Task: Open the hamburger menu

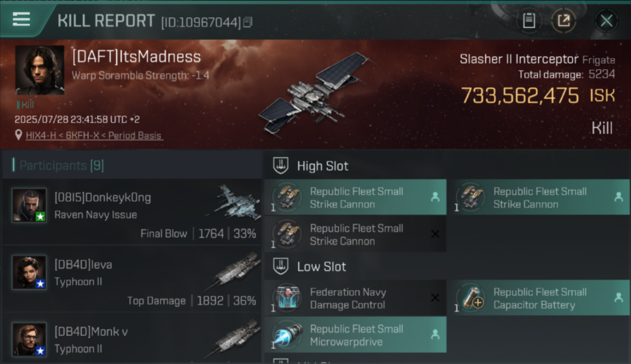Action: pyautogui.click(x=21, y=20)
